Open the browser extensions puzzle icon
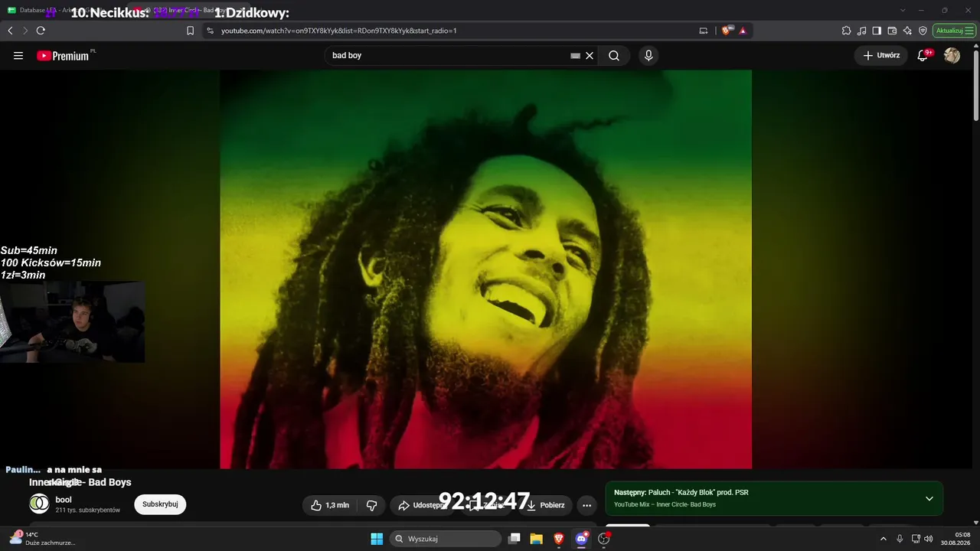The image size is (980, 551). tap(846, 31)
